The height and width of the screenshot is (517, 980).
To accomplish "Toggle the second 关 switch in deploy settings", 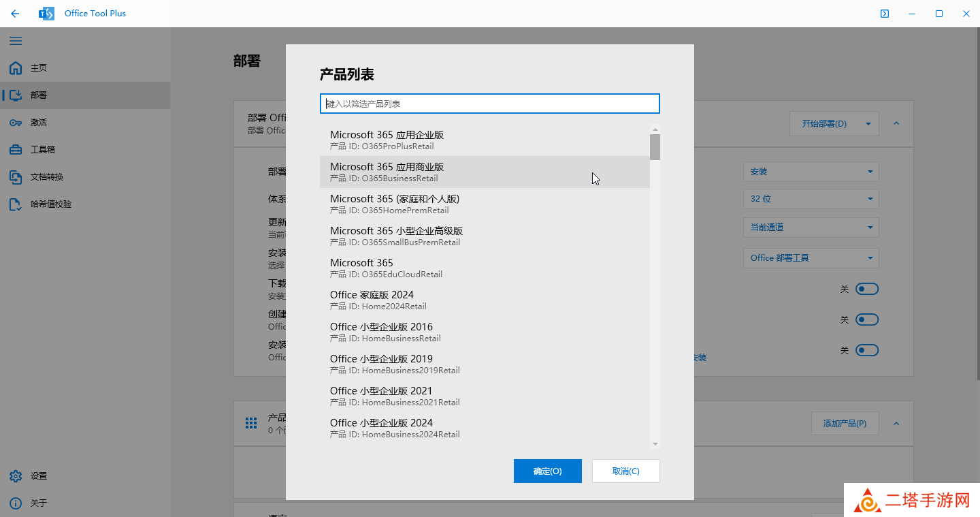I will coord(867,319).
